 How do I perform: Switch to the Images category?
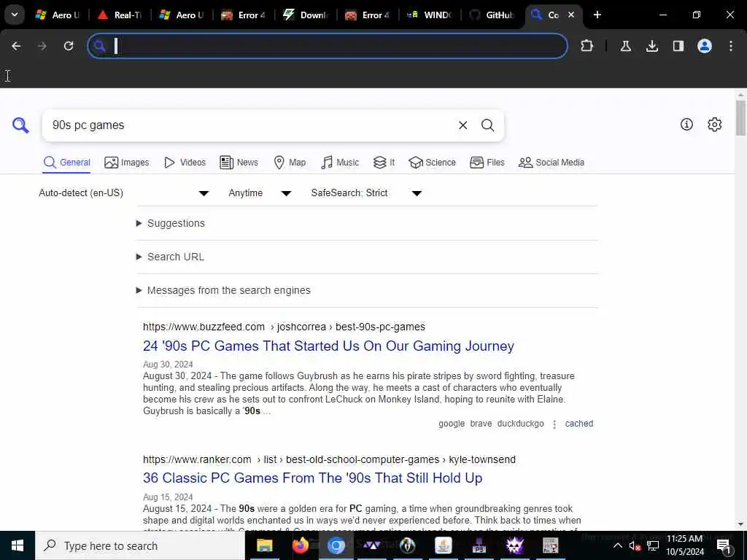tap(127, 163)
